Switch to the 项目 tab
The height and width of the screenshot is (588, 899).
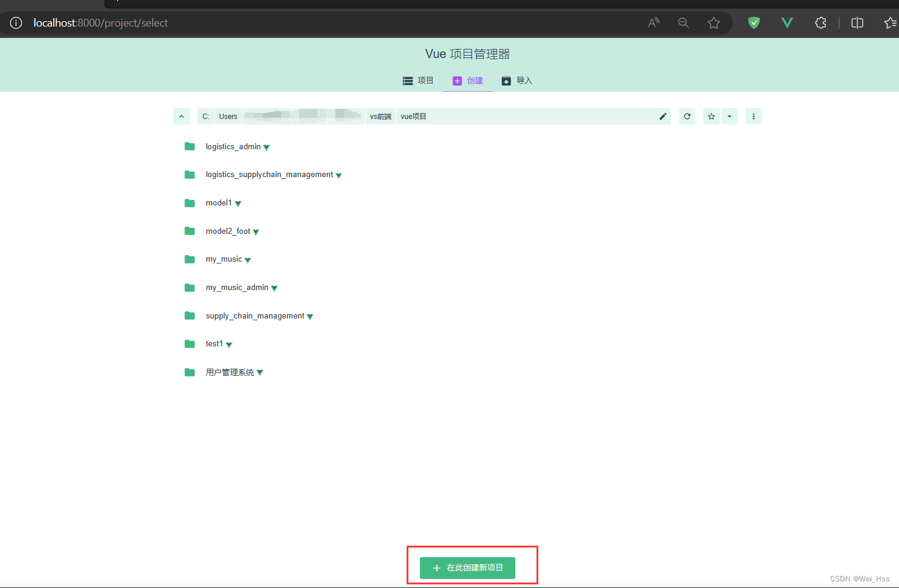(x=418, y=80)
